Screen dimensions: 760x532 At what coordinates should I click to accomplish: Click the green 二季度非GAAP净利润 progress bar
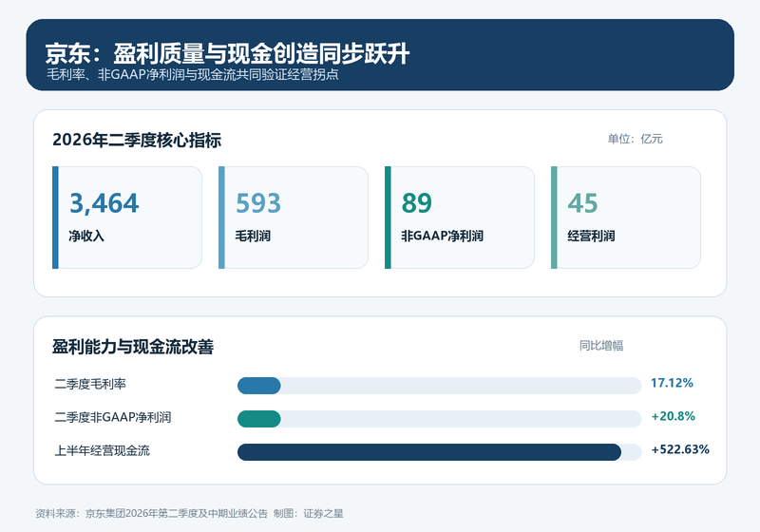(258, 419)
